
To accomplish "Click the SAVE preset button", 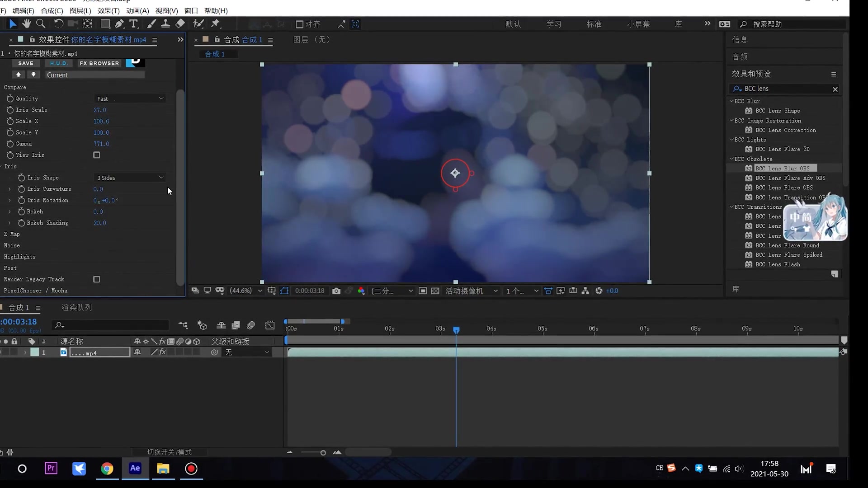I will click(26, 63).
